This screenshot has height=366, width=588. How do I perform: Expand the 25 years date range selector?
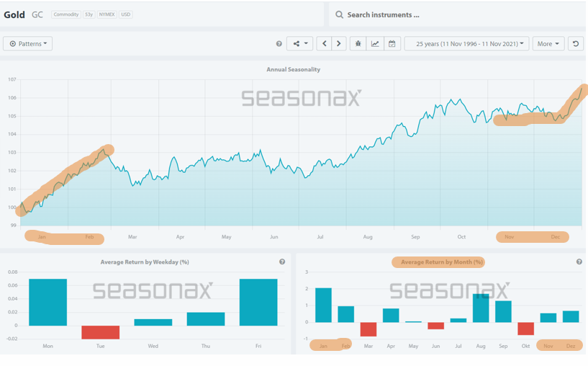[x=466, y=44]
